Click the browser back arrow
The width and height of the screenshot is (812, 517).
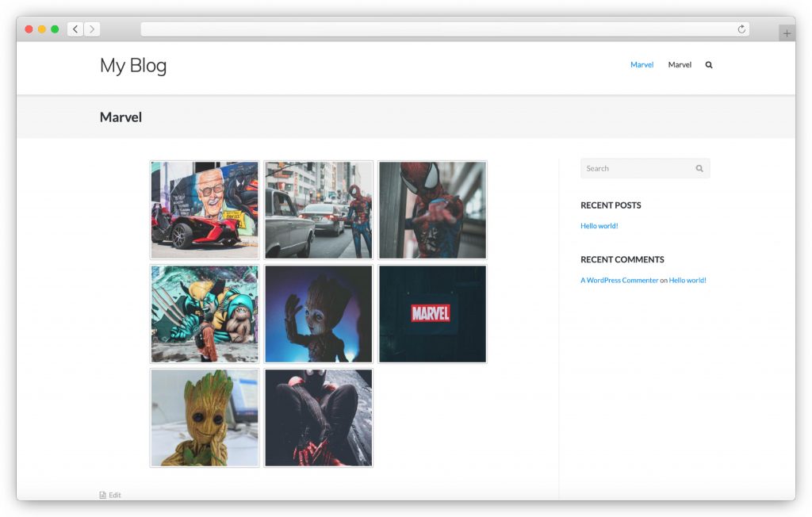(75, 29)
